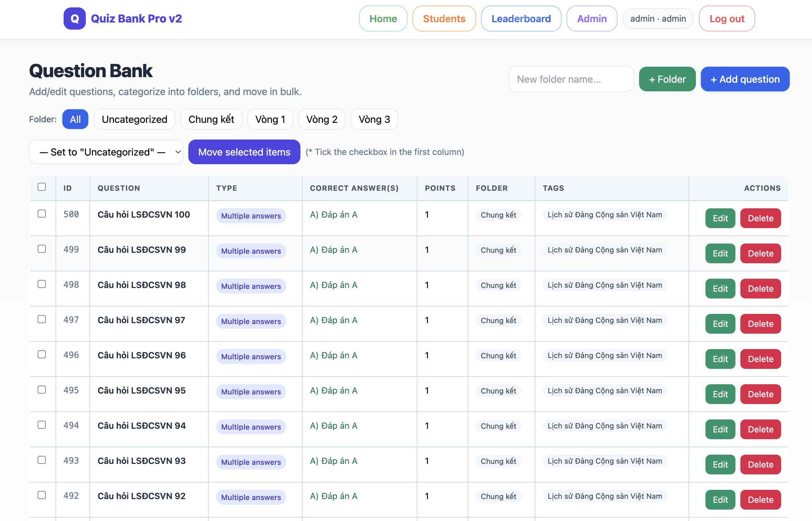Image resolution: width=812 pixels, height=521 pixels.
Task: Focus the New folder name input field
Action: click(571, 79)
